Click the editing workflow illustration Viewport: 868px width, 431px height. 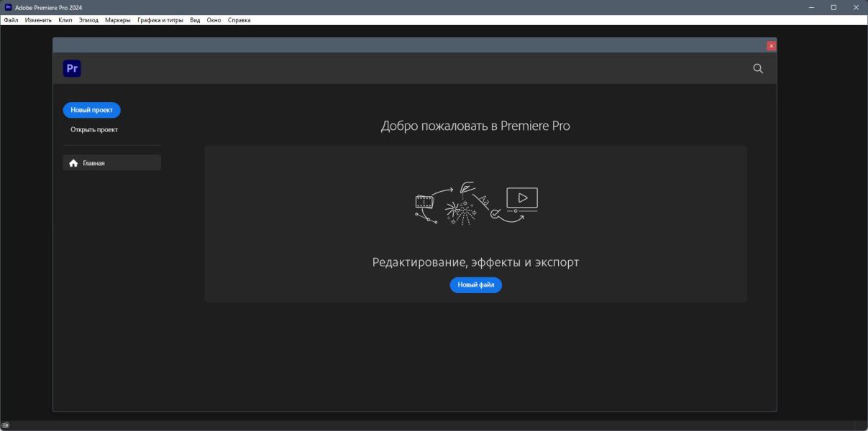coord(476,203)
